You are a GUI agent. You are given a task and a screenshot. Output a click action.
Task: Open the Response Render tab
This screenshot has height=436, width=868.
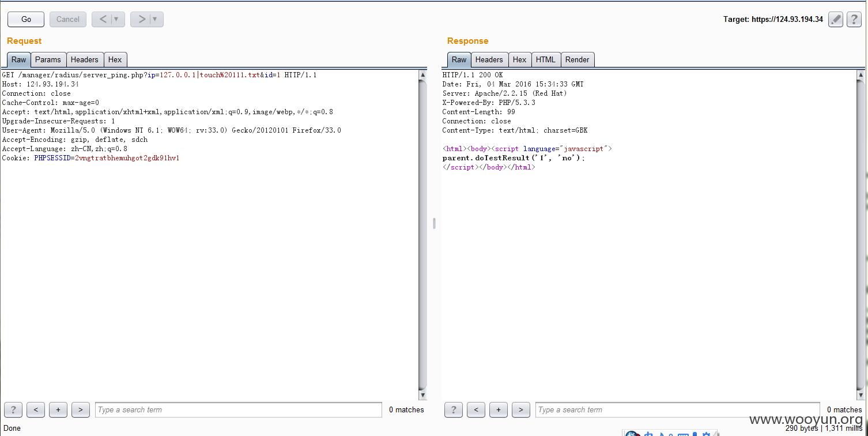[x=577, y=59]
